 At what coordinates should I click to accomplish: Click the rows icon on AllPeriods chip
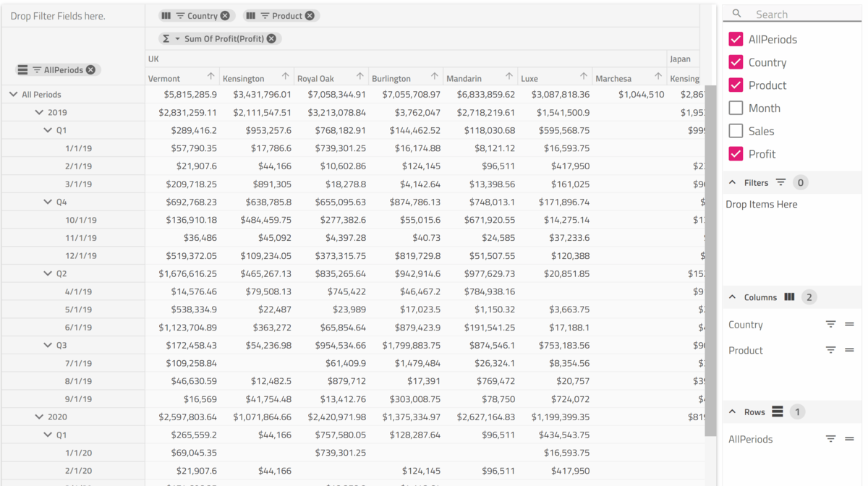pos(22,70)
